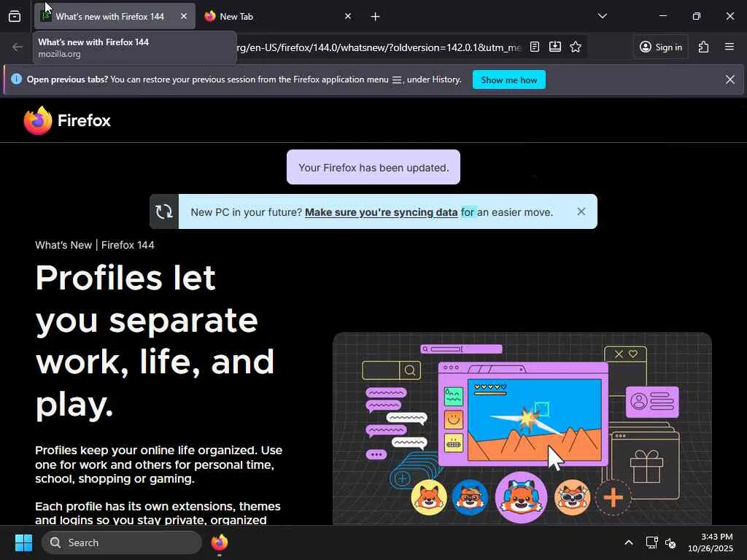
Task: Click the Firefox taskbar icon
Action: coord(220,542)
